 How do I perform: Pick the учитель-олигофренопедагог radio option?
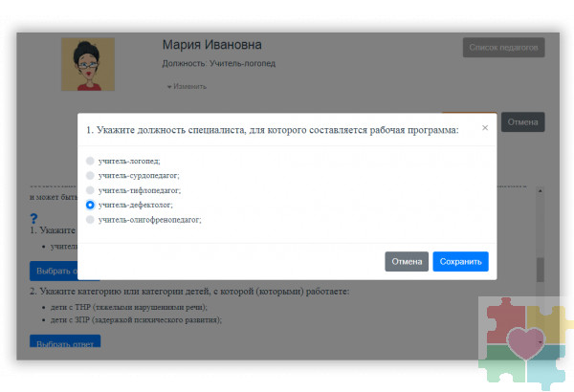(91, 219)
